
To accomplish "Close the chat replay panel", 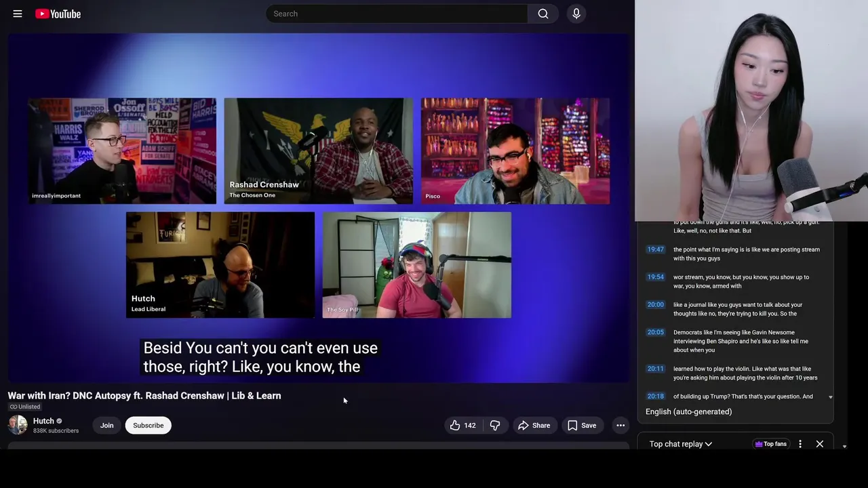I will [x=820, y=444].
